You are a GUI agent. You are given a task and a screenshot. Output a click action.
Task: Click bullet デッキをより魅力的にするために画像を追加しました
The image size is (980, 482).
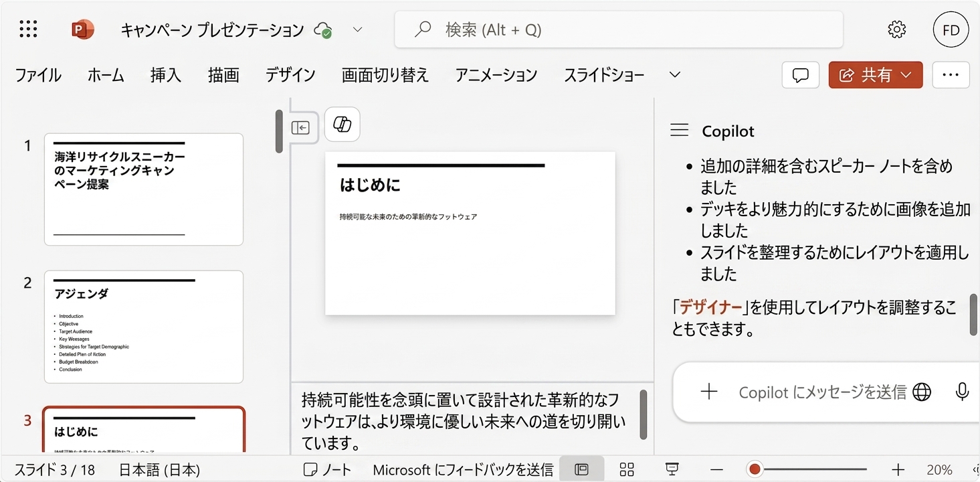[x=835, y=220]
